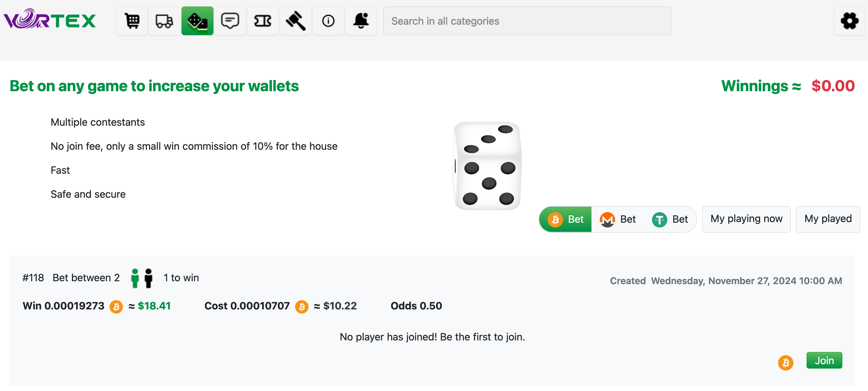This screenshot has height=391, width=868.
Task: Click the tickets/vouchers icon
Action: click(262, 21)
